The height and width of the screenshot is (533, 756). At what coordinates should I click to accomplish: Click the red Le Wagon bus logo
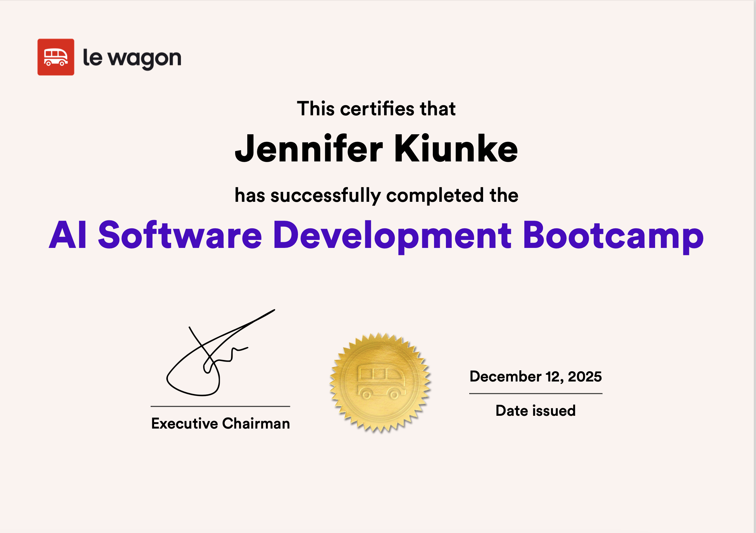pos(56,57)
